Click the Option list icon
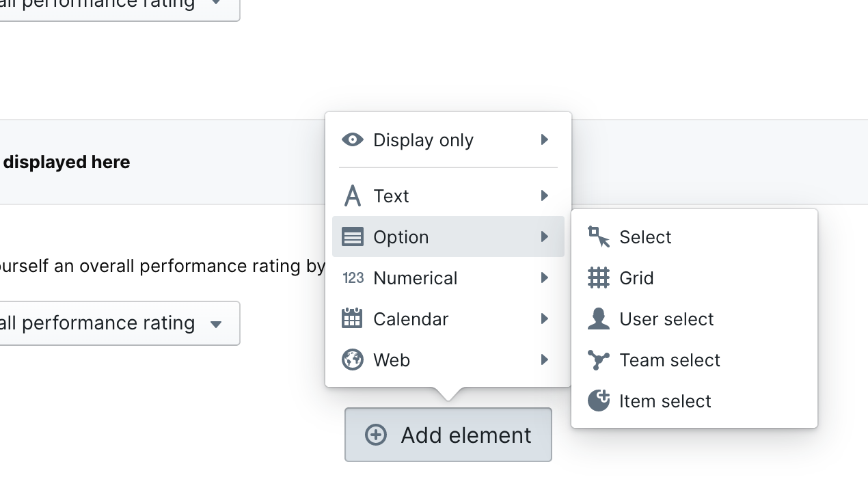Viewport: 868px width, 488px height. pos(352,237)
